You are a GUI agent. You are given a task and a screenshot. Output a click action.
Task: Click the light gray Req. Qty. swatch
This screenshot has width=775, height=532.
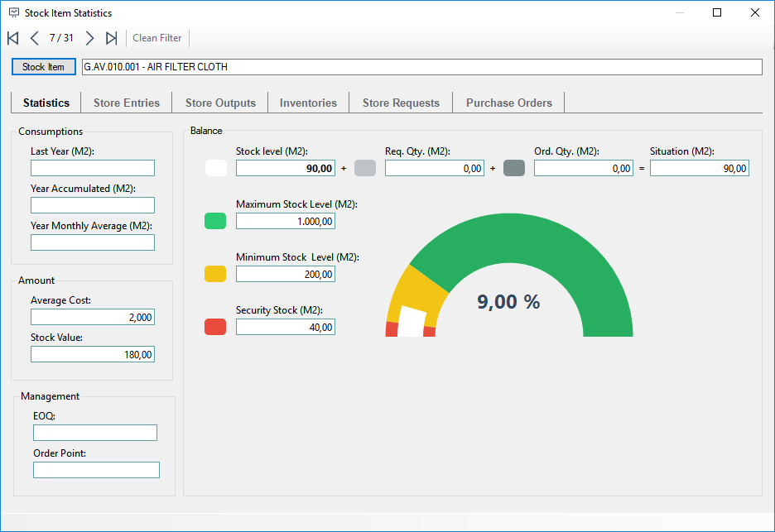[365, 168]
